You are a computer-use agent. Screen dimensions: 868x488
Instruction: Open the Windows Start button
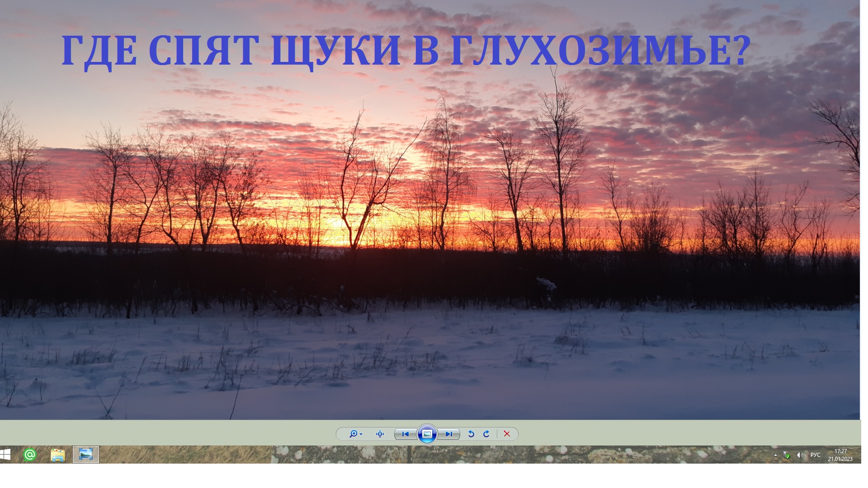pyautogui.click(x=5, y=455)
